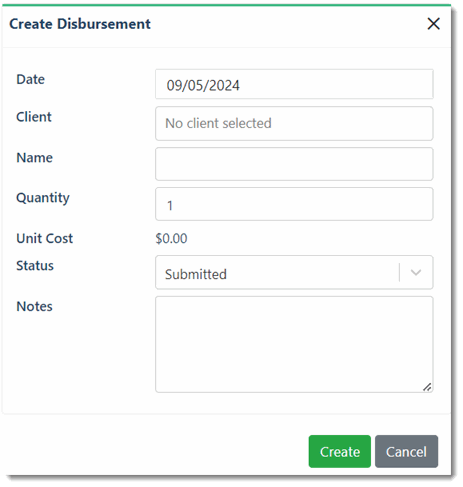Click the gray Cancel button

[x=406, y=451]
